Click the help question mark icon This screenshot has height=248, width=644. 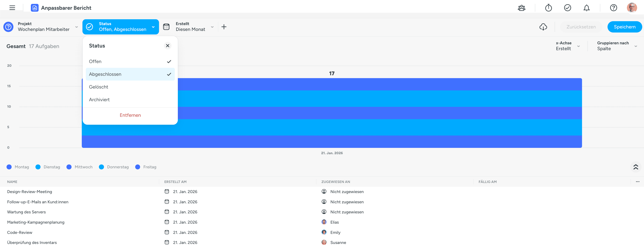coord(613,8)
